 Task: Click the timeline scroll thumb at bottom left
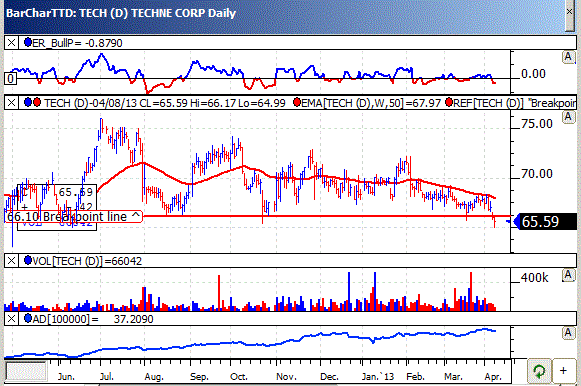click(26, 371)
